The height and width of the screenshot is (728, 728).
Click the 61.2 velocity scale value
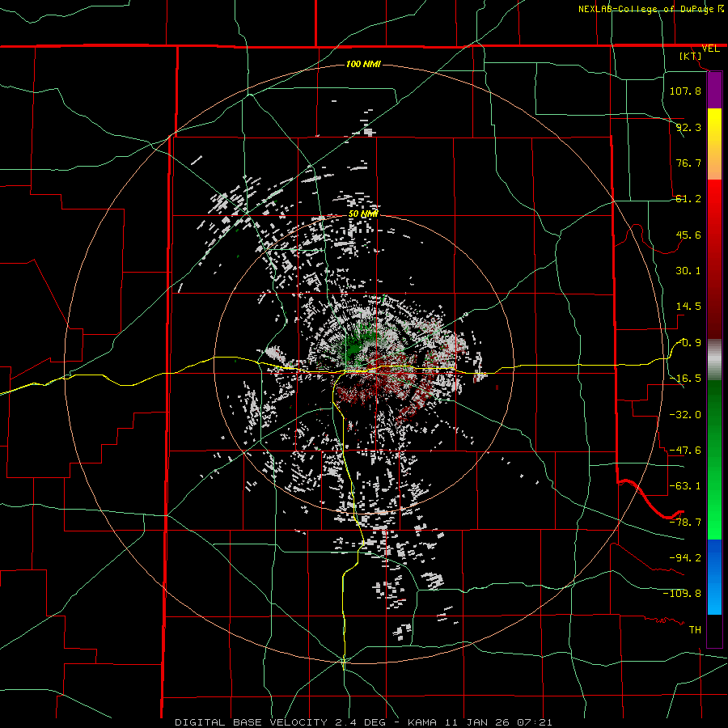688,199
